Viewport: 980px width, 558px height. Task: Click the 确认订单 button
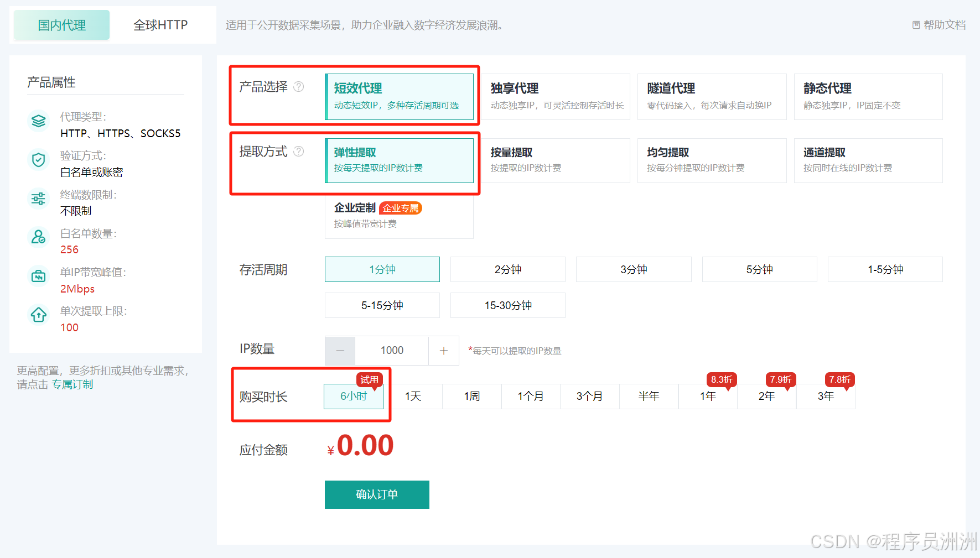(377, 494)
